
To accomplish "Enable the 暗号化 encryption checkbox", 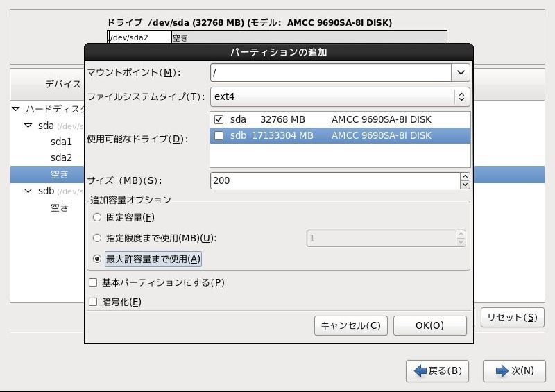I will pos(93,302).
